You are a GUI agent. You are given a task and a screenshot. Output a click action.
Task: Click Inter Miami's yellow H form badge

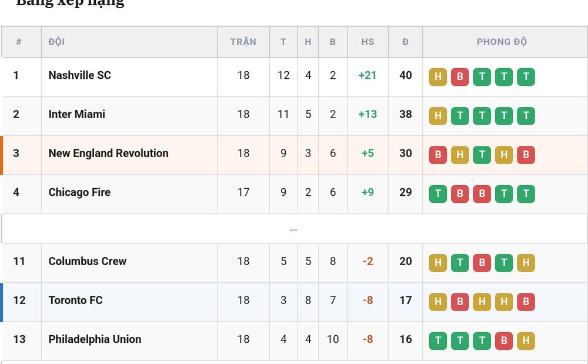(x=437, y=116)
